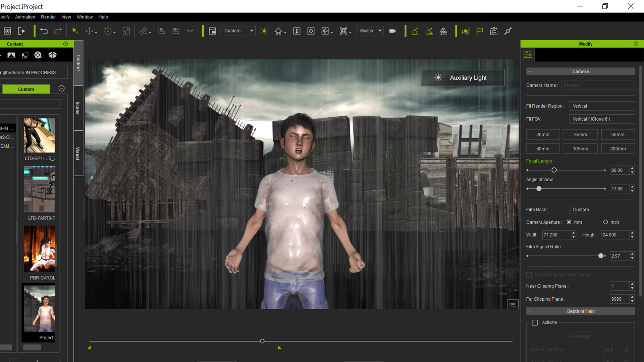Select the tree/scene content category icon
The width and height of the screenshot is (644, 362).
click(25, 55)
